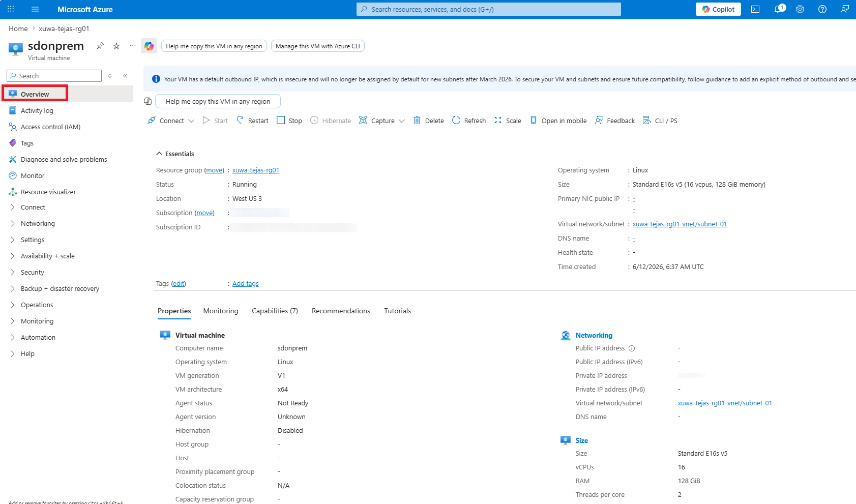856x504 pixels.
Task: Open Scale in the toolbar
Action: [x=508, y=121]
